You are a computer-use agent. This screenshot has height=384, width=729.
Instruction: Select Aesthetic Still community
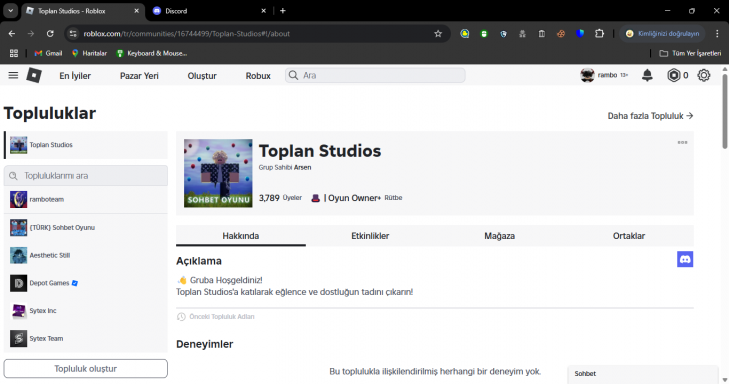[86, 255]
